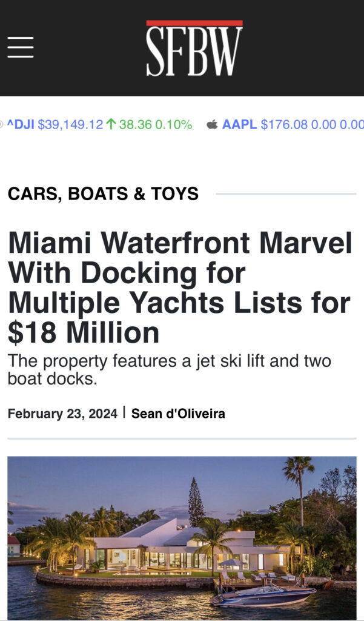
Task: Click the red bar above SFBW
Action: [194, 23]
